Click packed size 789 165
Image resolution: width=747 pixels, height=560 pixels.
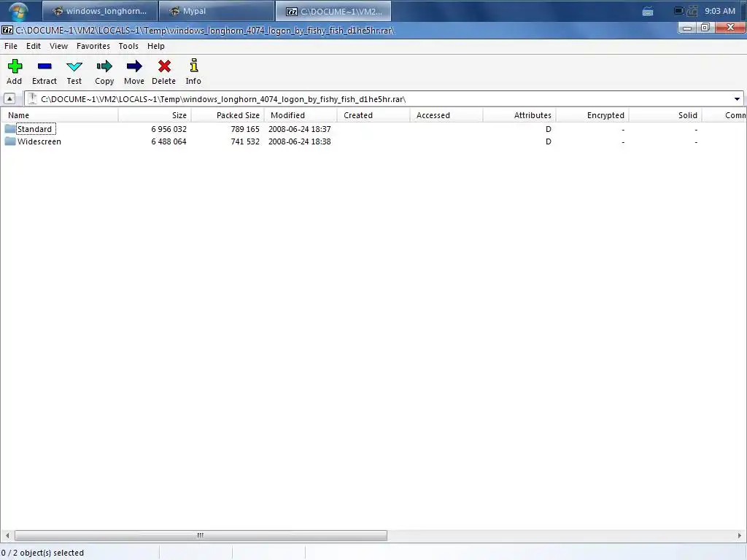click(245, 129)
